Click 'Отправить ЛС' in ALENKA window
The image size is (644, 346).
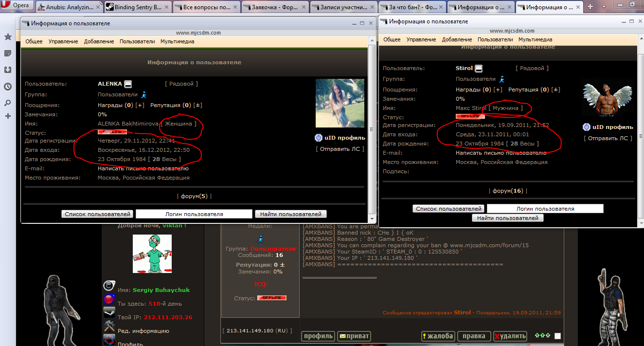pos(340,149)
